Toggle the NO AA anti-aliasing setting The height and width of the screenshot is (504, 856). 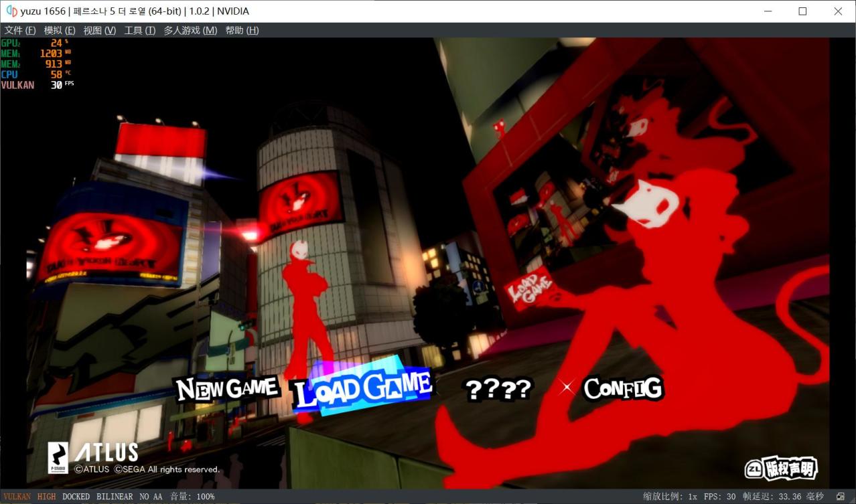click(x=151, y=497)
